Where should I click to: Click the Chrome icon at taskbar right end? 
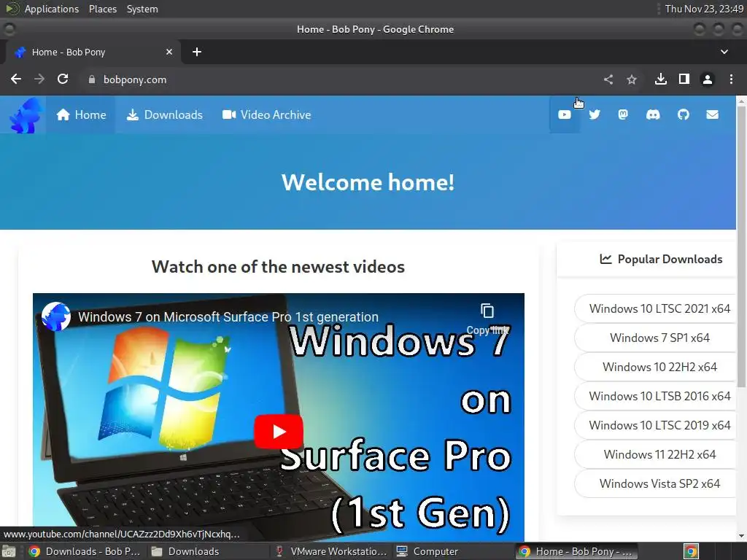[691, 551]
